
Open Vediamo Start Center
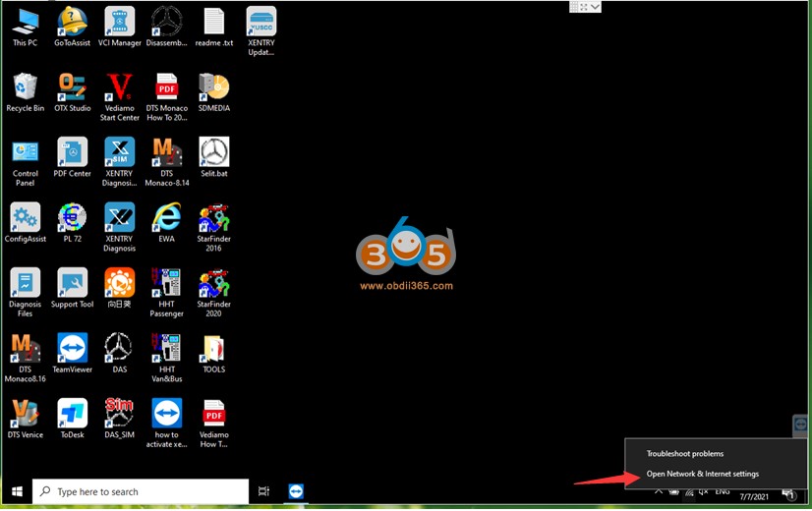120,97
